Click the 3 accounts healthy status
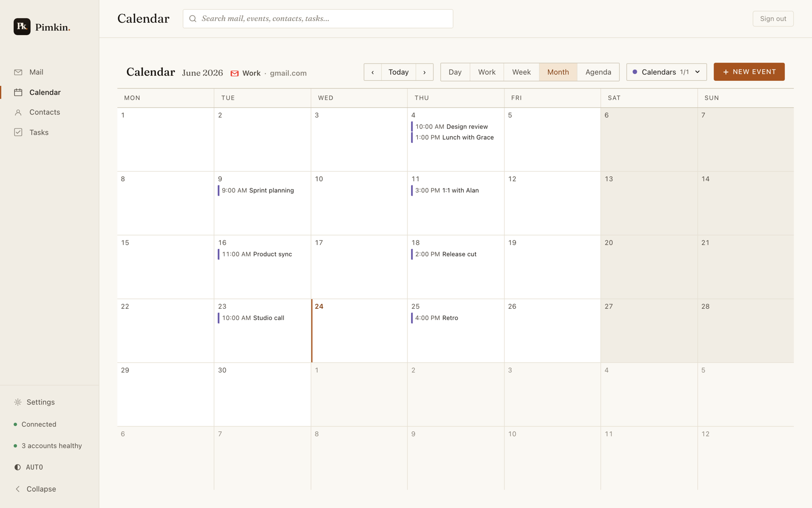Image resolution: width=812 pixels, height=508 pixels. (51, 446)
